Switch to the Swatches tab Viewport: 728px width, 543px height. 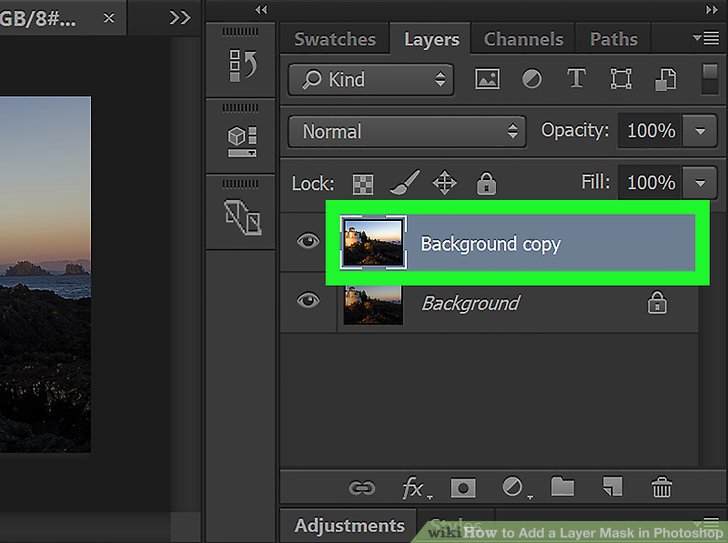click(335, 40)
